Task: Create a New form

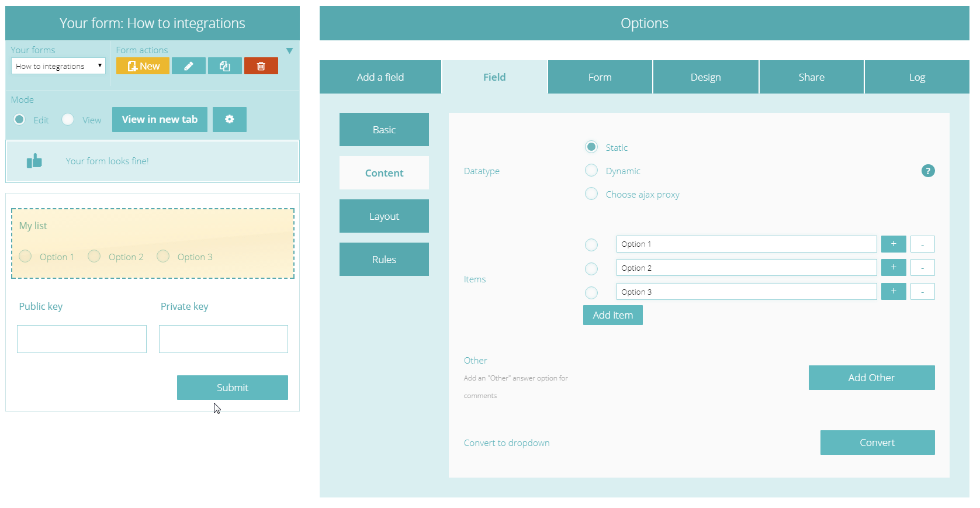Action: (143, 66)
